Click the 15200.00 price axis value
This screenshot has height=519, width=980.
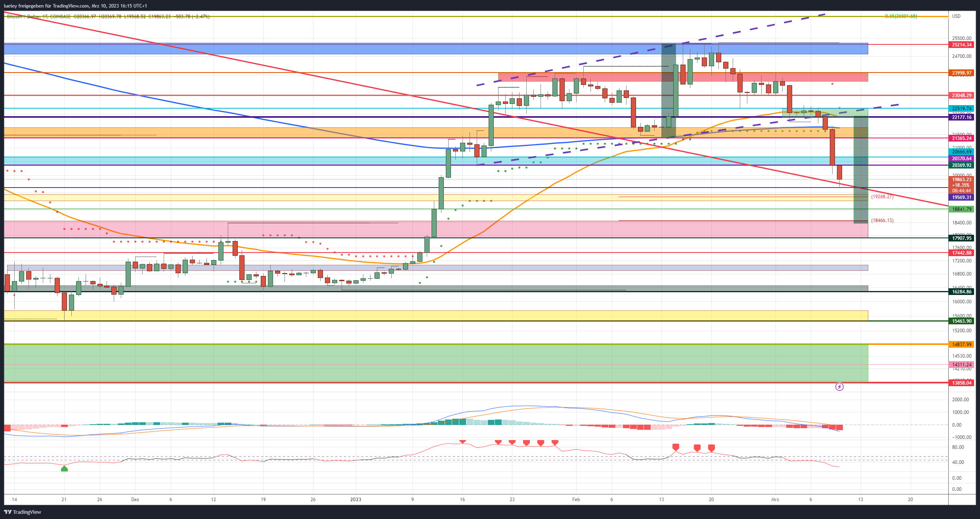pyautogui.click(x=962, y=331)
